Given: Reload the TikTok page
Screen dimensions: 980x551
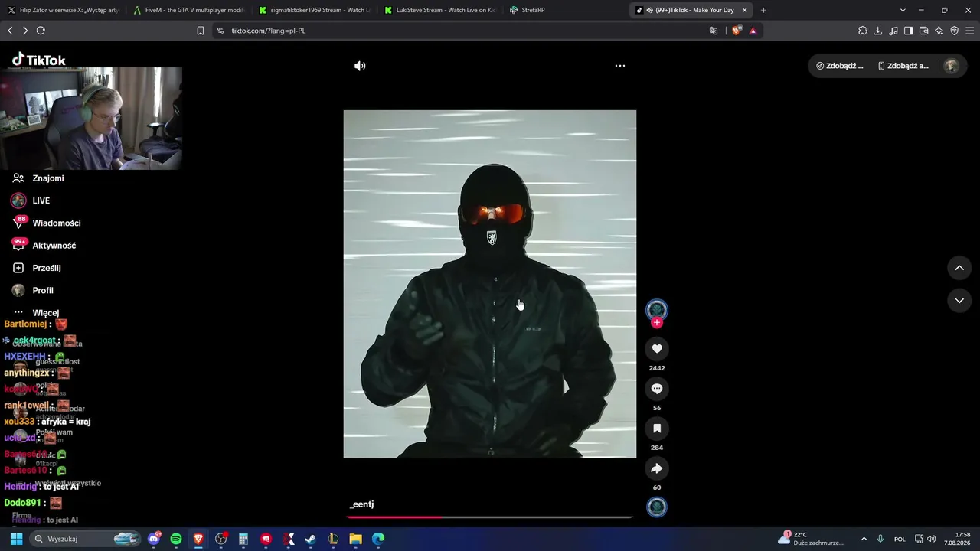Looking at the screenshot, I should pyautogui.click(x=41, y=31).
